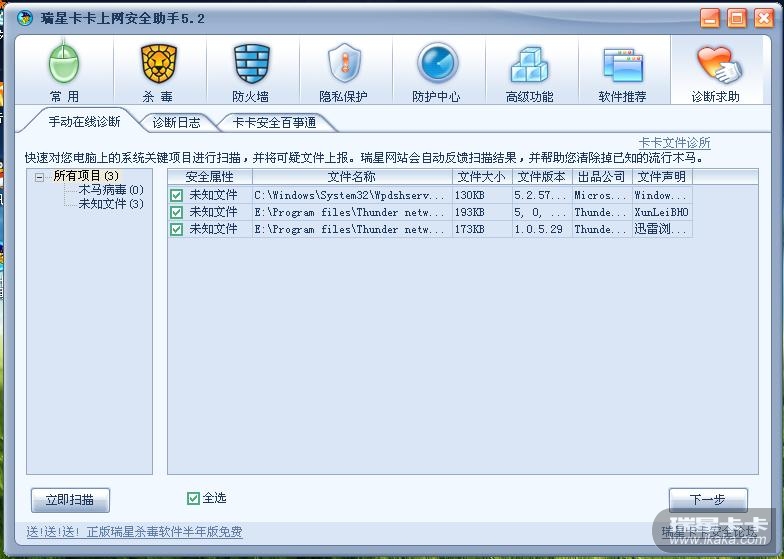The image size is (784, 559).
Task: Open the 软件推荐 windows section
Action: pos(622,72)
